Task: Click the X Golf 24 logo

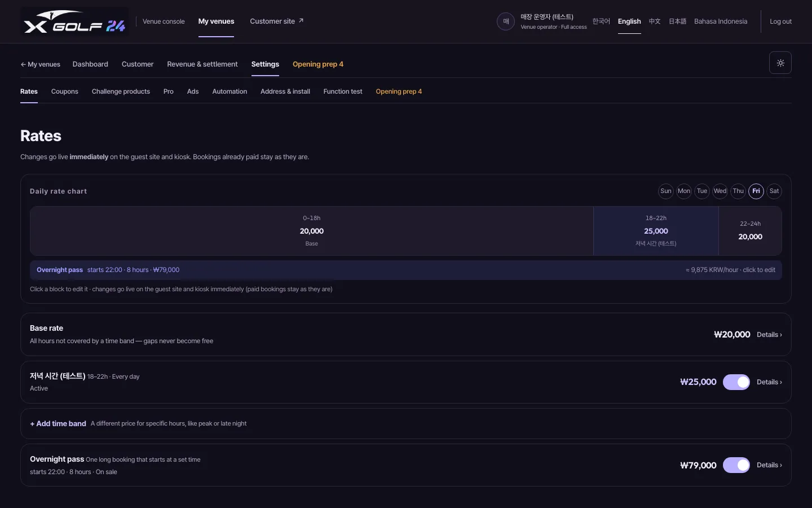Action: point(74,21)
